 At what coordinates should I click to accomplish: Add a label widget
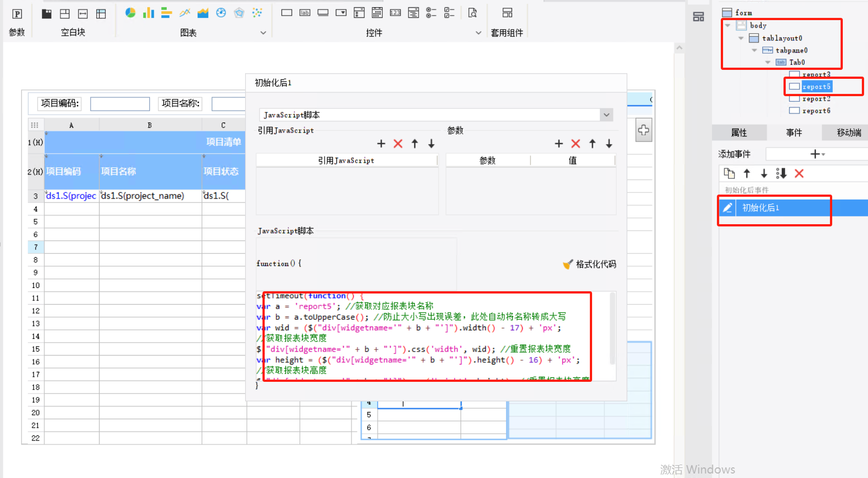click(x=305, y=12)
